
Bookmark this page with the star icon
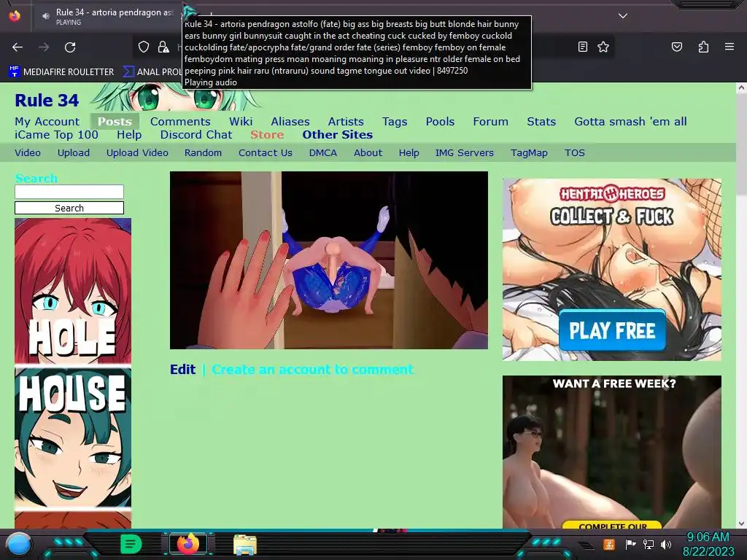pos(603,47)
